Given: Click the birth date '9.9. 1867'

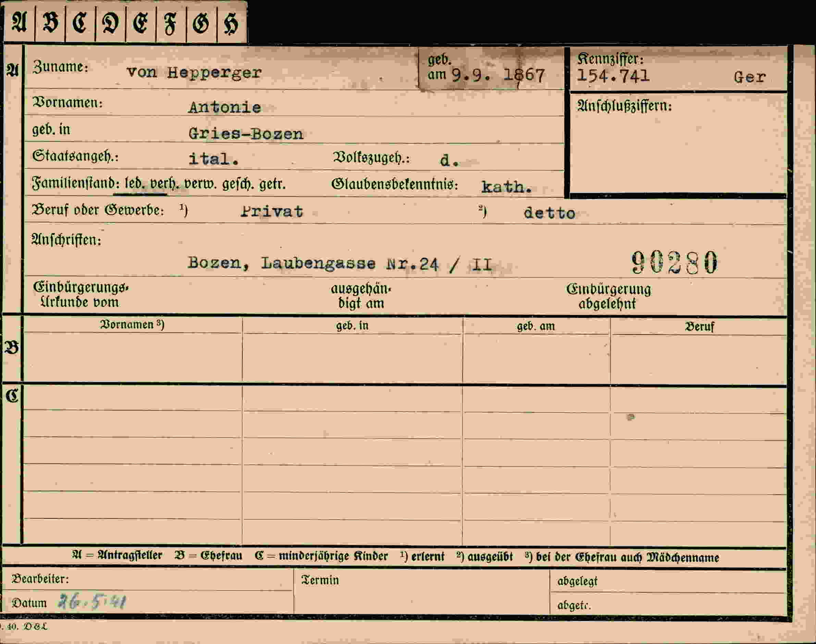Looking at the screenshot, I should click(498, 75).
